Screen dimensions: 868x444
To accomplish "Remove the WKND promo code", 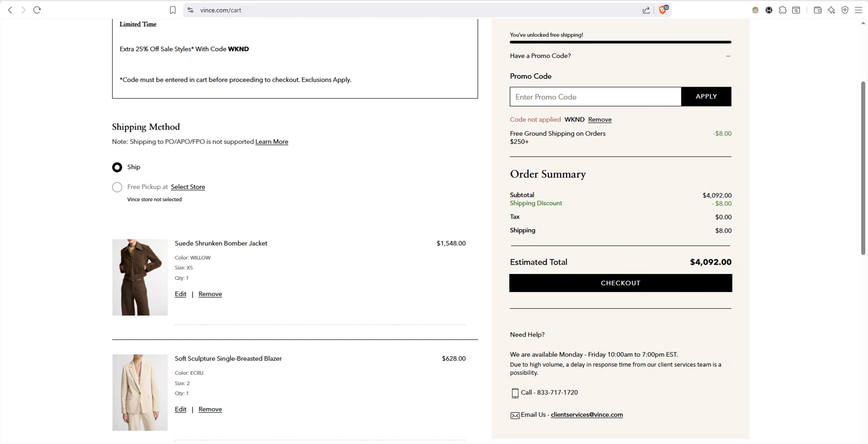I will pyautogui.click(x=599, y=120).
